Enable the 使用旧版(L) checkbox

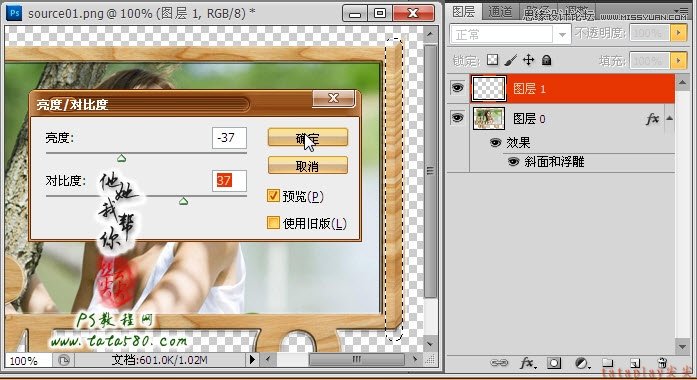click(273, 223)
